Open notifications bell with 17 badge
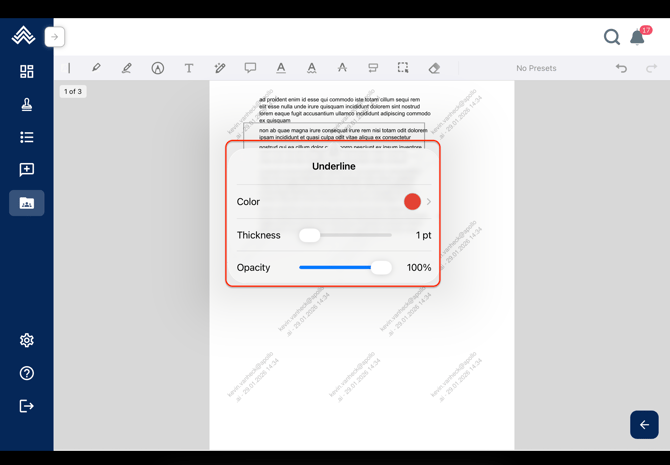670x465 pixels. [x=638, y=37]
